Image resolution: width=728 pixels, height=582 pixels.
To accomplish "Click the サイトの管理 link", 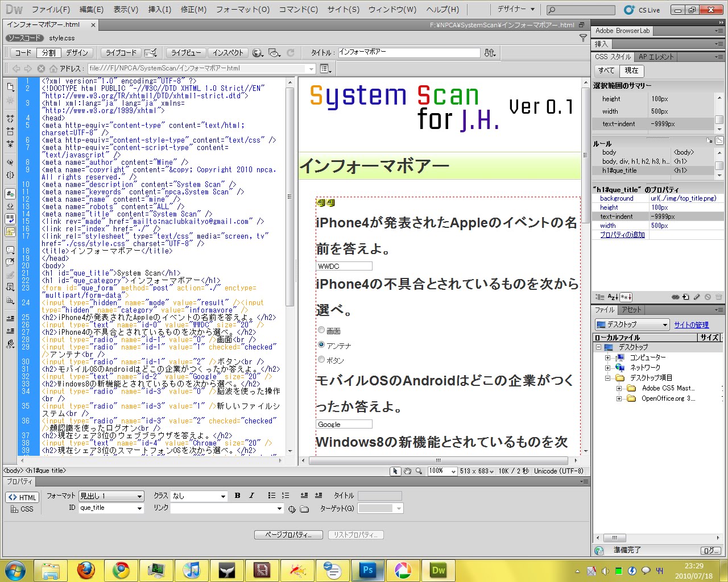I will tap(691, 325).
